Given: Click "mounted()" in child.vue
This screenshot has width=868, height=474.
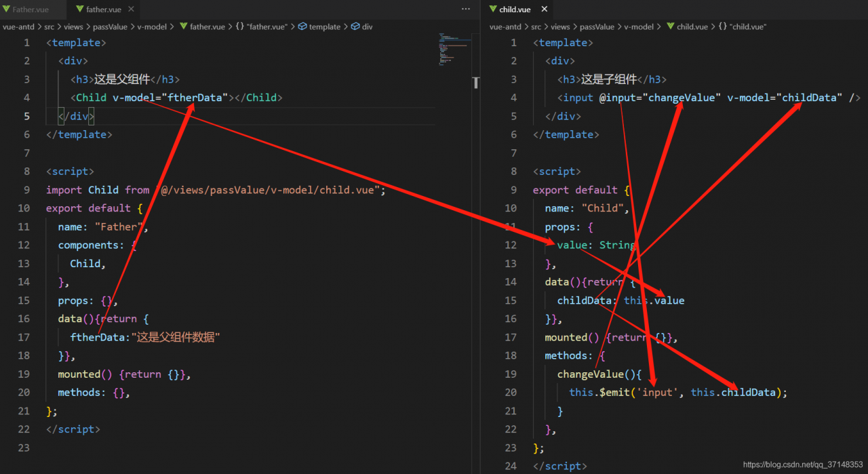Looking at the screenshot, I should coord(572,337).
